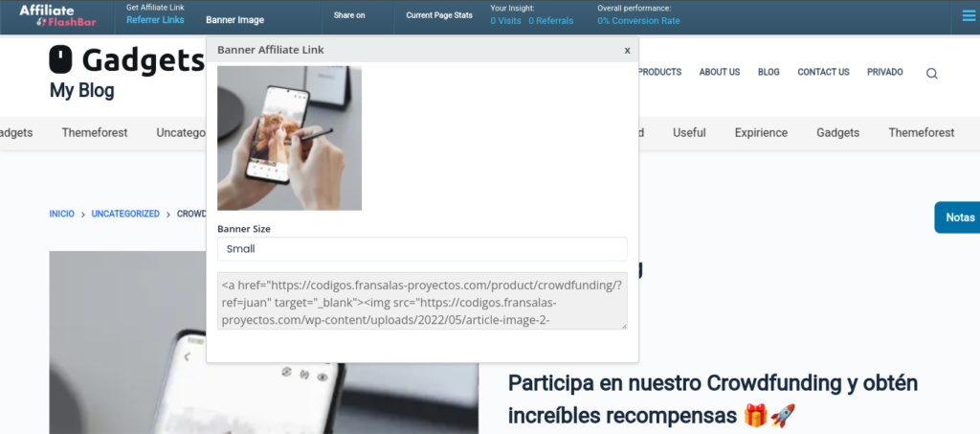
Task: Click the banner embed code textarea
Action: point(422,300)
